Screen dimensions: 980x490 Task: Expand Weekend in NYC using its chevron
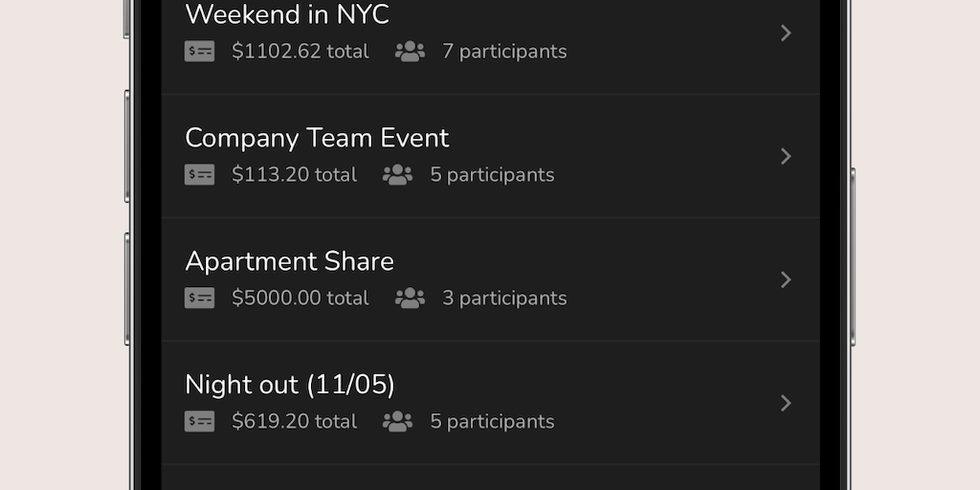click(x=786, y=33)
